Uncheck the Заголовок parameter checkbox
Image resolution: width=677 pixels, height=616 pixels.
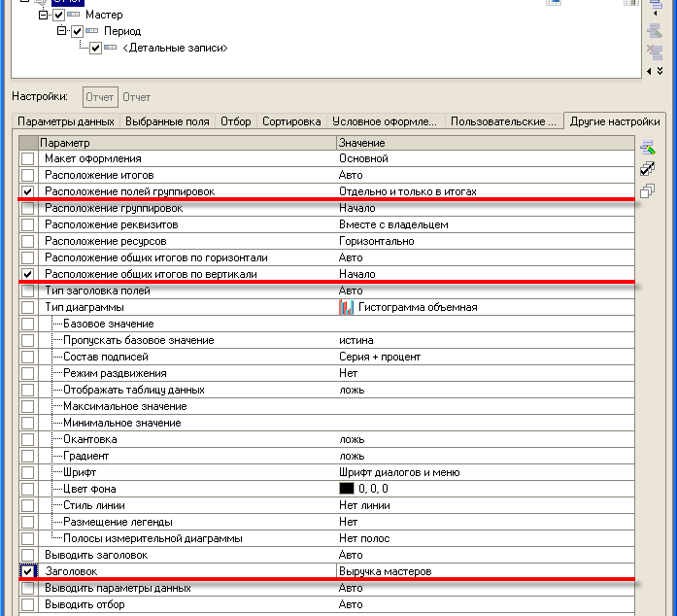(x=27, y=571)
